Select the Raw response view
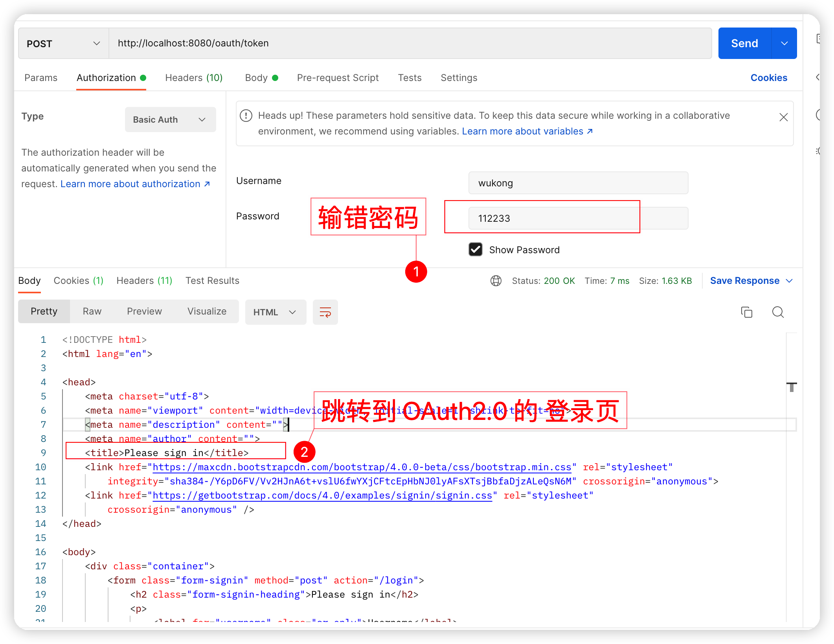The width and height of the screenshot is (834, 644). (x=92, y=311)
